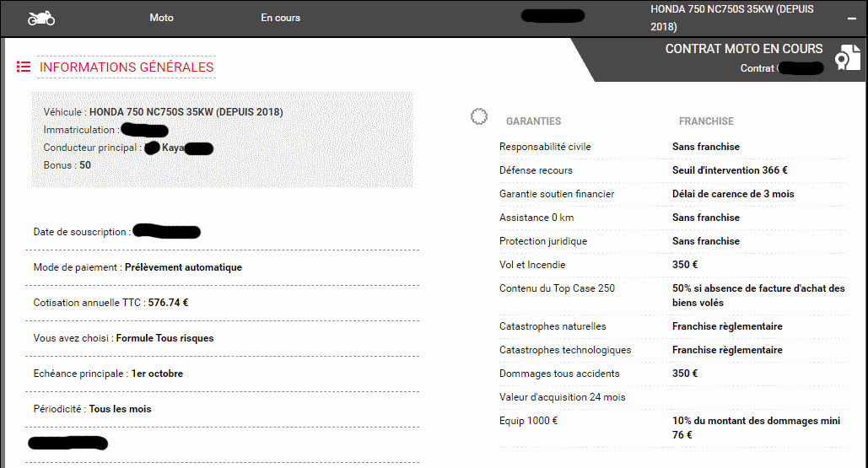Select the Vol et Incendie guarantee
868x468 pixels.
(532, 265)
